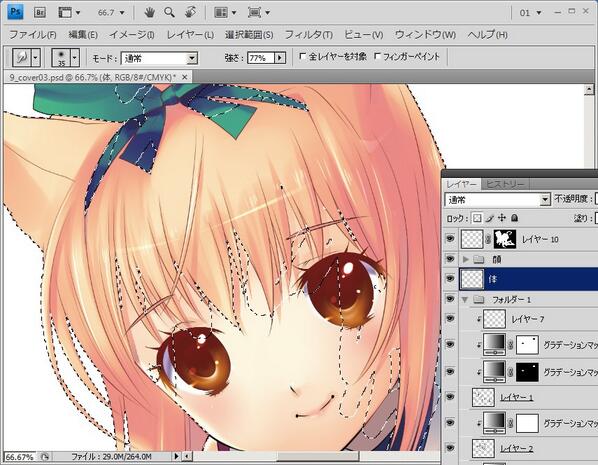Viewport: 598px width, 465px height.
Task: Open the 編集(E) menu
Action: pos(83,35)
